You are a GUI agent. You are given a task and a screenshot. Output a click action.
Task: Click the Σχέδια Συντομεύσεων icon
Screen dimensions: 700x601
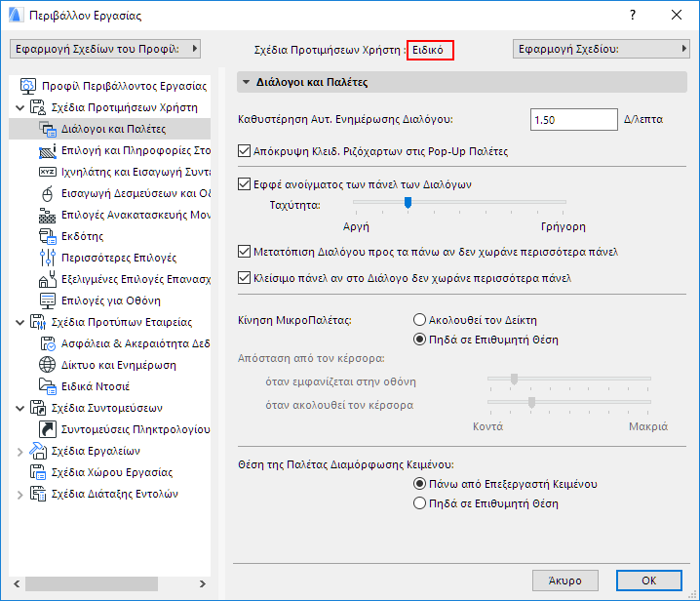(x=38, y=408)
